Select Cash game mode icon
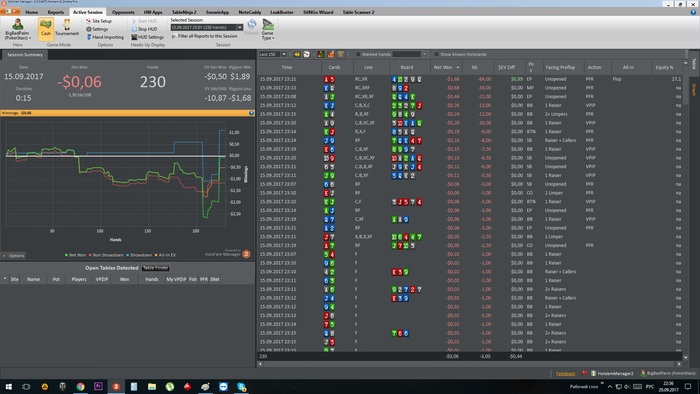This screenshot has width=700, height=394. click(x=46, y=28)
